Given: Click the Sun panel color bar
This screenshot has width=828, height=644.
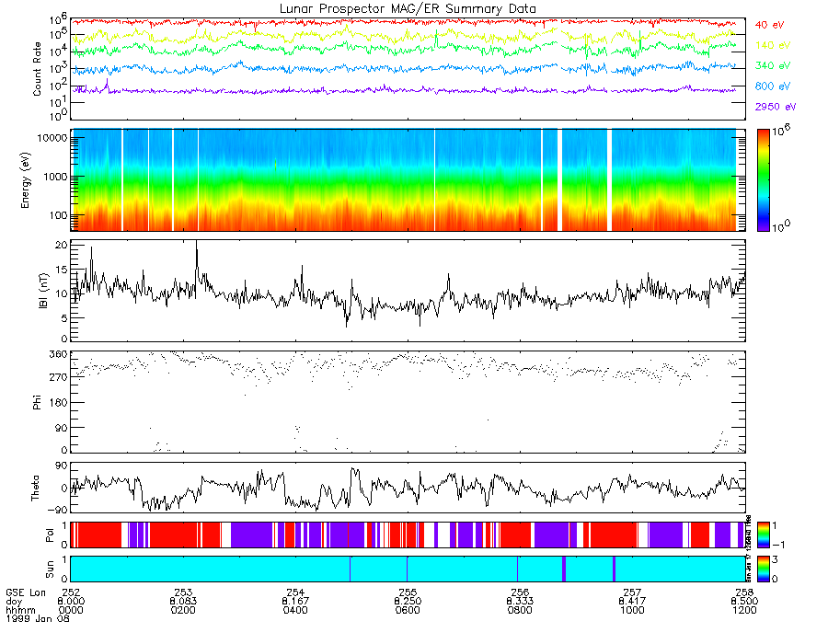Looking at the screenshot, I should coord(763,569).
